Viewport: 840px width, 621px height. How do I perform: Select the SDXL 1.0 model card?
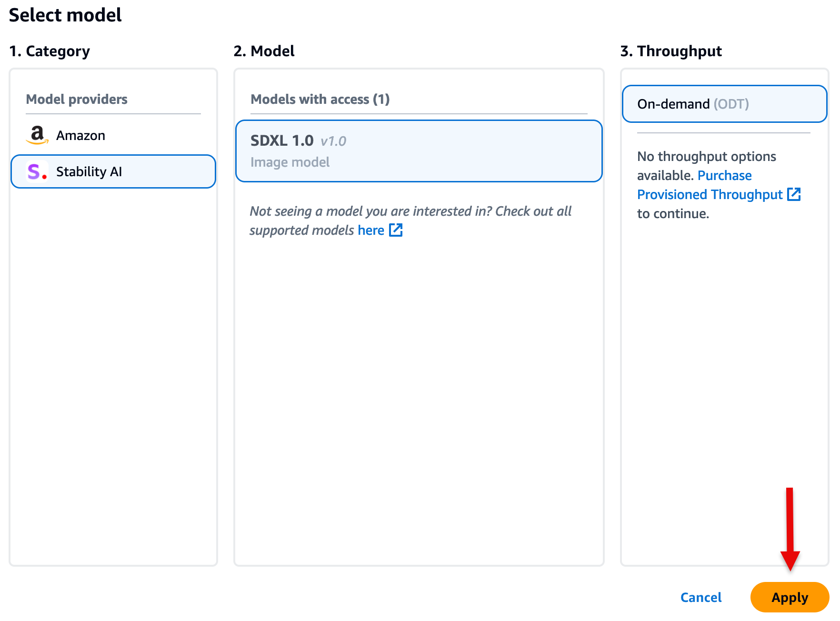coord(419,151)
